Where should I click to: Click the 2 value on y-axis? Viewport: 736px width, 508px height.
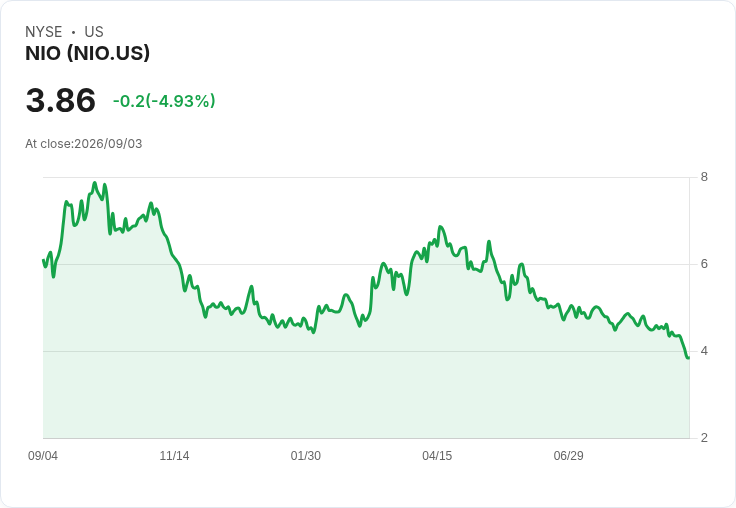tap(704, 438)
